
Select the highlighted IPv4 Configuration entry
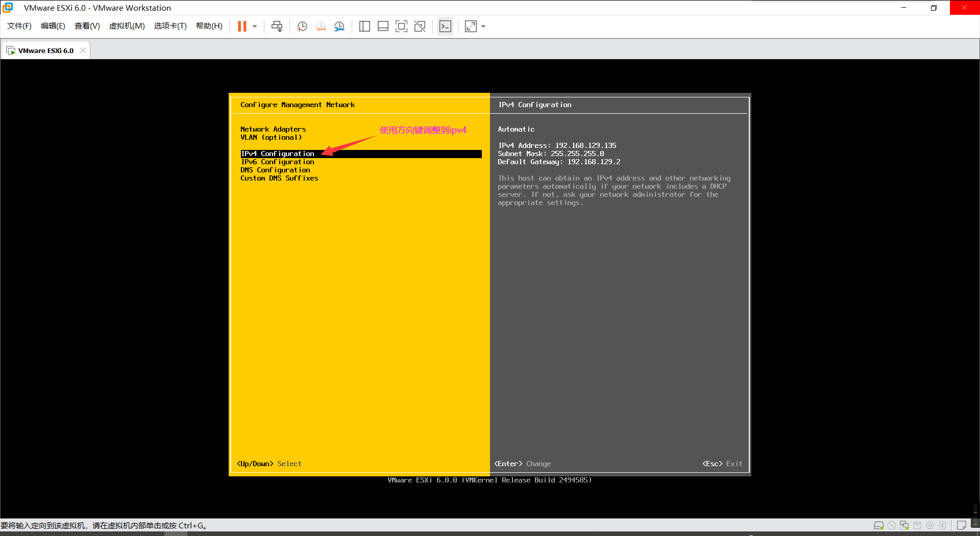coord(361,154)
